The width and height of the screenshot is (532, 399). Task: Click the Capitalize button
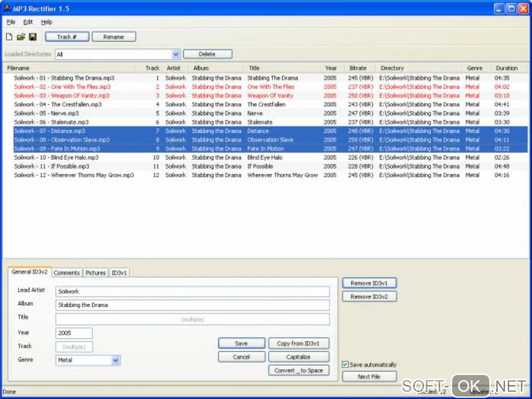click(x=298, y=357)
